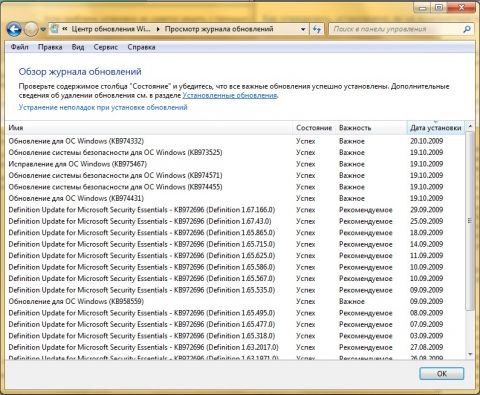Select 'Центр обновления Wi...' breadcrumb
The image size is (480, 395).
pos(111,29)
